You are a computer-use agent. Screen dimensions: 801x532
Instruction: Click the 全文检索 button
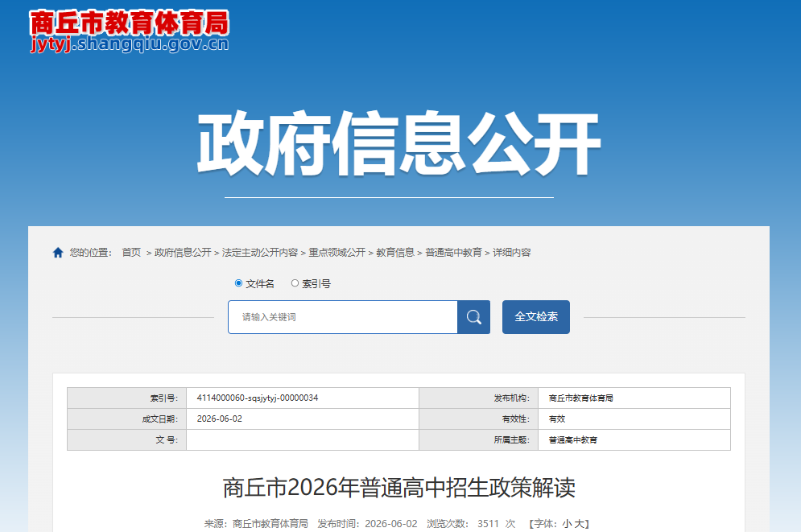[536, 317]
